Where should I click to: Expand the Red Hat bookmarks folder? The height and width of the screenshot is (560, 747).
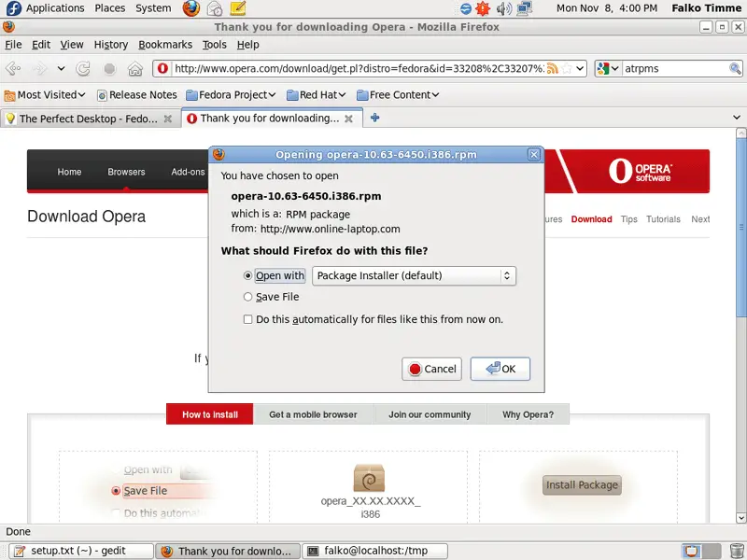coord(317,95)
